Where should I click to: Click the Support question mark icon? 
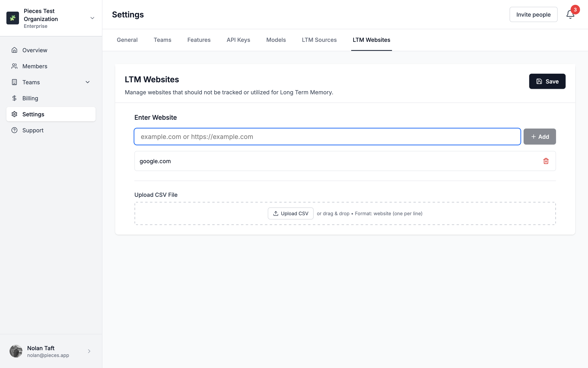(14, 130)
